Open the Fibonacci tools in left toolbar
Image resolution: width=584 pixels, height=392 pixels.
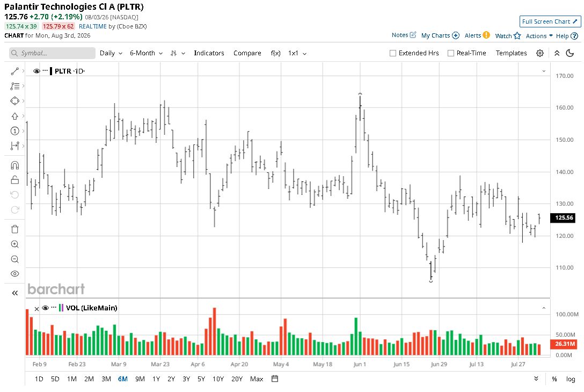click(15, 86)
